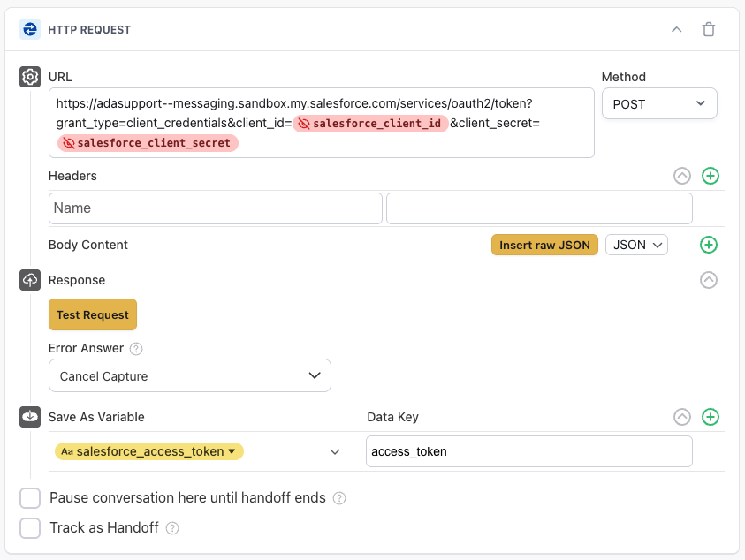745x560 pixels.
Task: Open the Cancel Capture dropdown
Action: coord(190,375)
